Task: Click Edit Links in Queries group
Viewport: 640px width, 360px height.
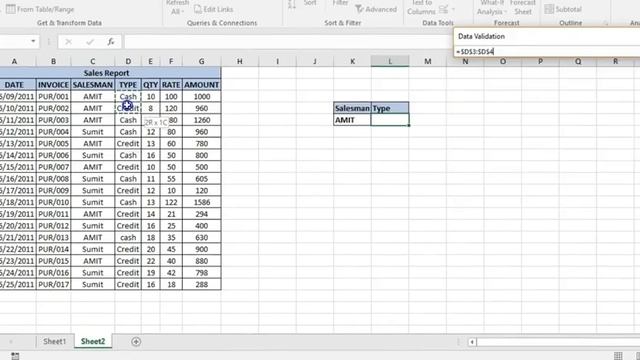Action: (213, 9)
